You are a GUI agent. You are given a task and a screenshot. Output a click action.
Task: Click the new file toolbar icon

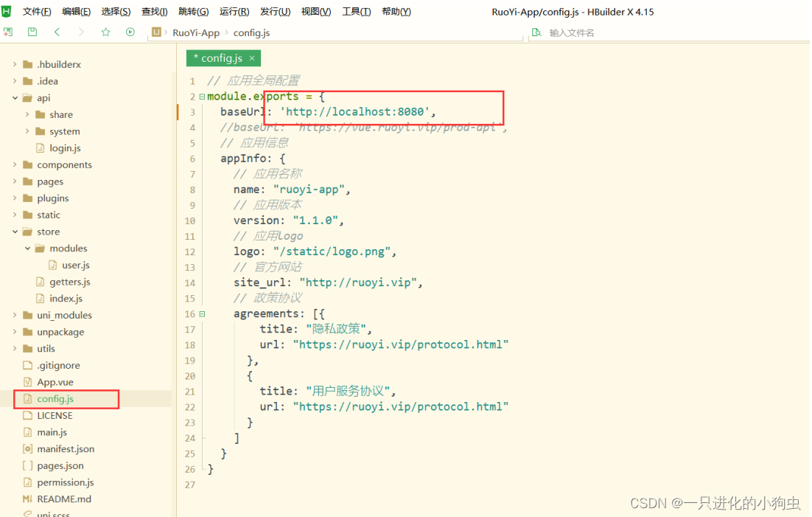point(8,32)
